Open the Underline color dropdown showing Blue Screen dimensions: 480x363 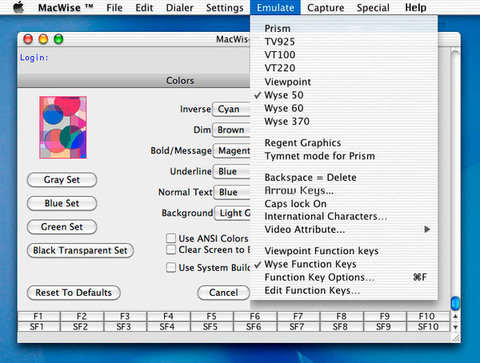[231, 171]
